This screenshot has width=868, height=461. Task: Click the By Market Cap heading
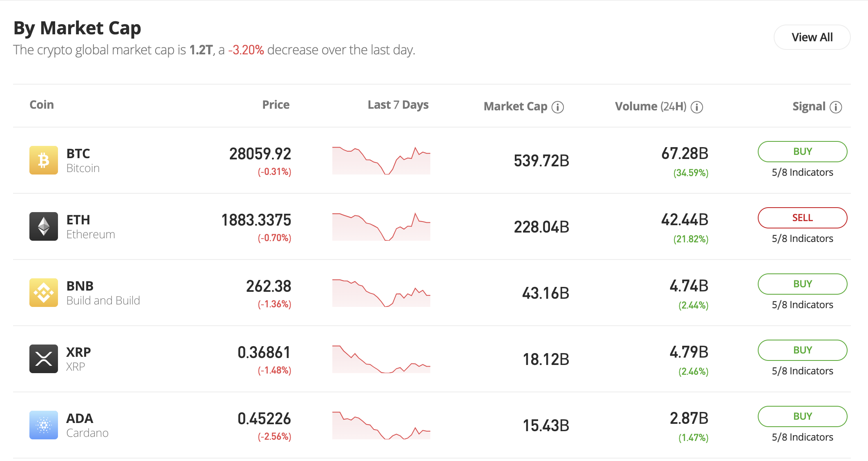point(77,29)
